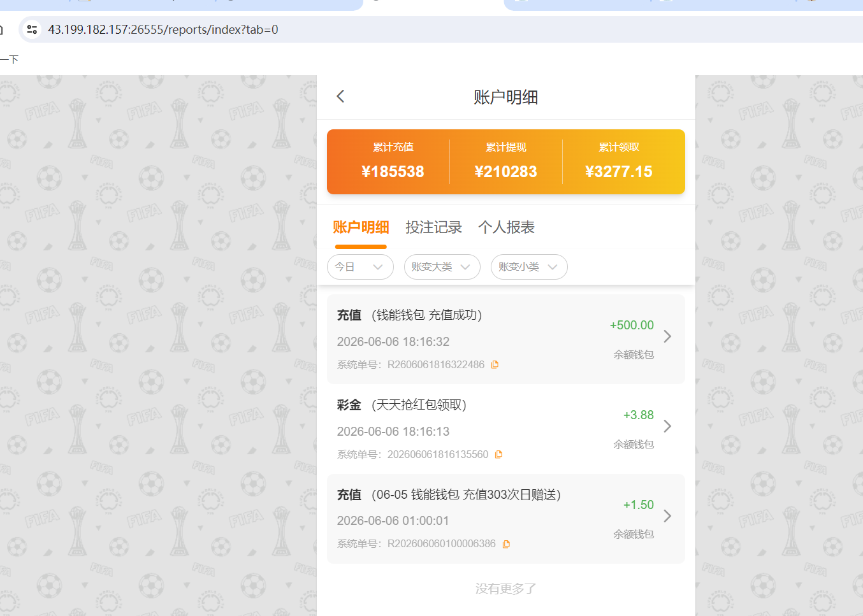The height and width of the screenshot is (616, 863).
Task: Open details arrow for +3.88 bonus
Action: point(667,426)
